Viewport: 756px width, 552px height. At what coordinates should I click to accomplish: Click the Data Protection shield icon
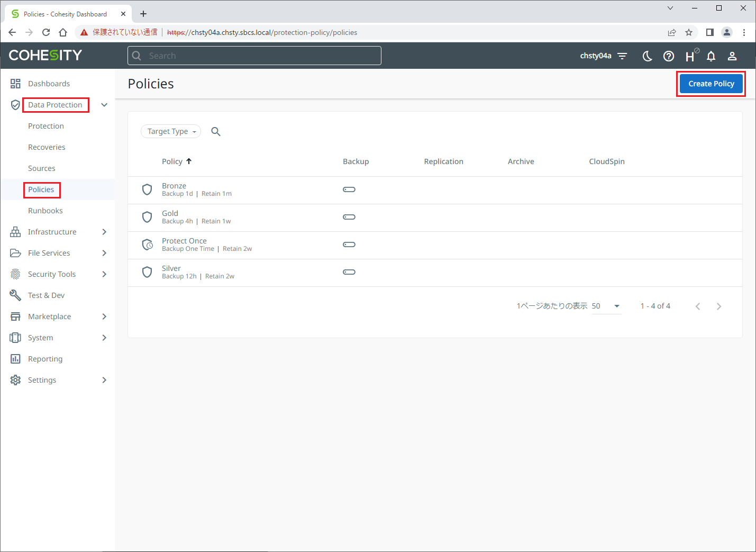15,105
